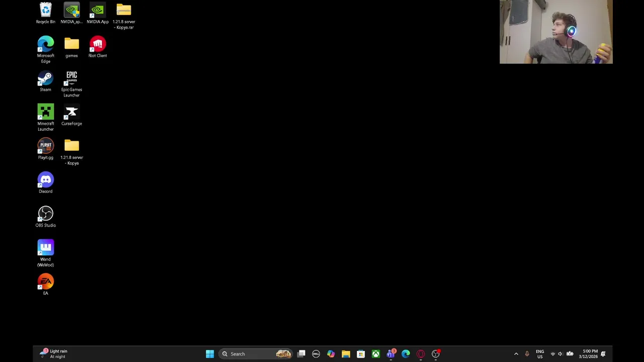The height and width of the screenshot is (362, 644).
Task: Select the NVIDIA App desktop shortcut
Action: (x=98, y=14)
